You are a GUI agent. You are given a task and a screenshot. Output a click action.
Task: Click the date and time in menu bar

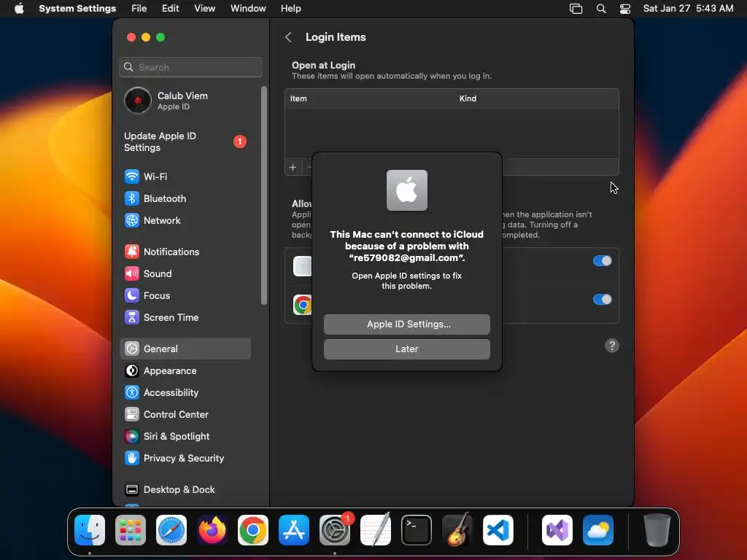689,9
